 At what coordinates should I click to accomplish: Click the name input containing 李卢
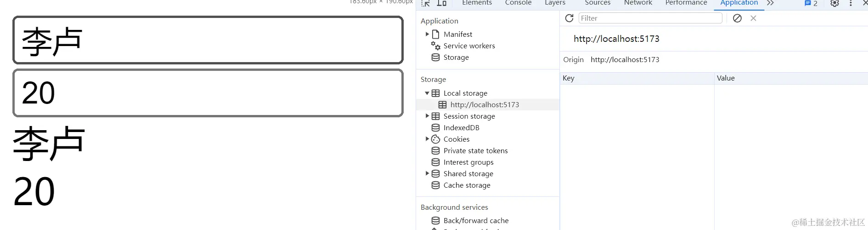click(x=208, y=40)
